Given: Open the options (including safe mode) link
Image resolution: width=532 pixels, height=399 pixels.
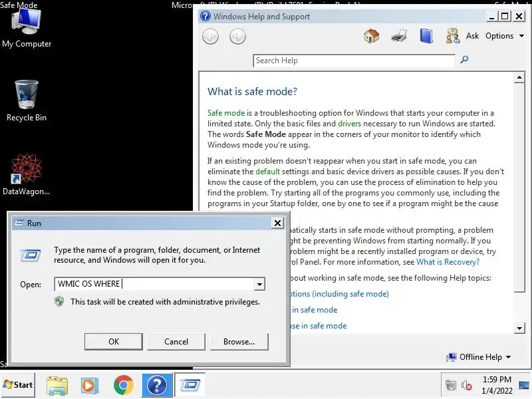Looking at the screenshot, I should pos(339,294).
